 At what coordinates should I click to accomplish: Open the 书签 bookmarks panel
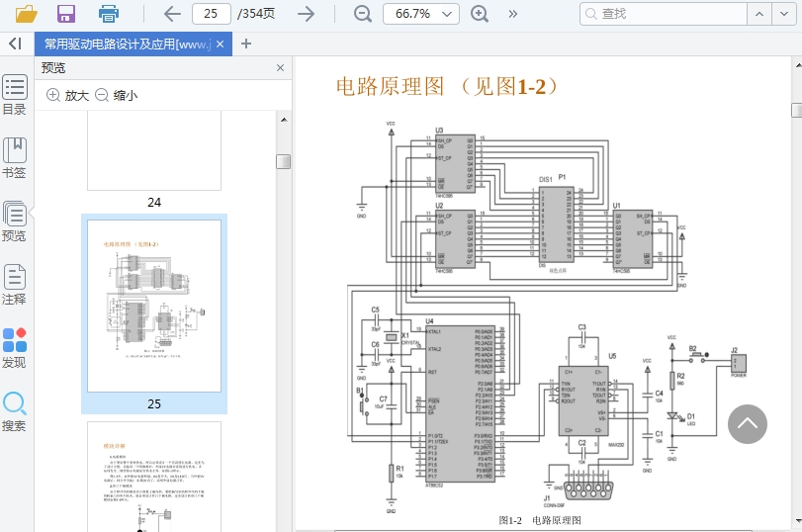click(14, 157)
